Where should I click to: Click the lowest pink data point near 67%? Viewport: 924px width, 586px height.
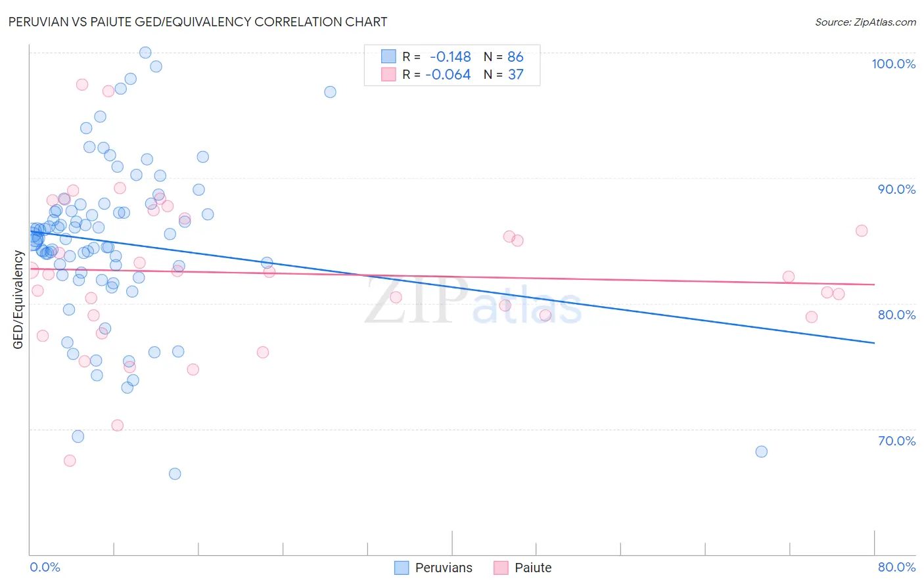coord(70,461)
